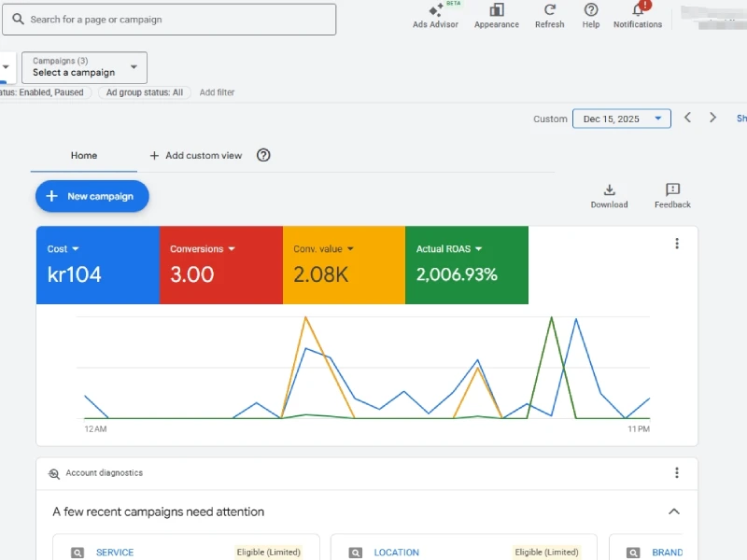Switch to the Home tab
The width and height of the screenshot is (747, 560).
point(84,156)
